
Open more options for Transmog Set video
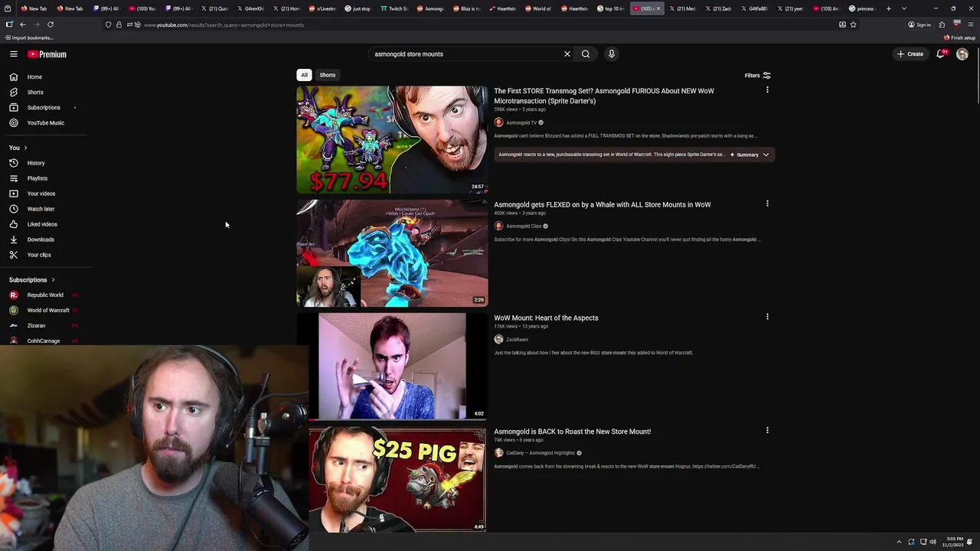click(x=767, y=90)
